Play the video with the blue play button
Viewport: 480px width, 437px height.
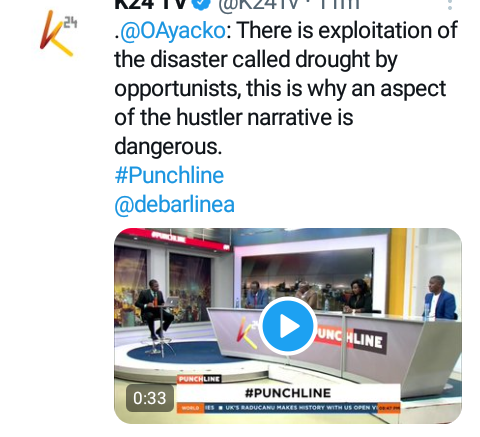coord(289,326)
